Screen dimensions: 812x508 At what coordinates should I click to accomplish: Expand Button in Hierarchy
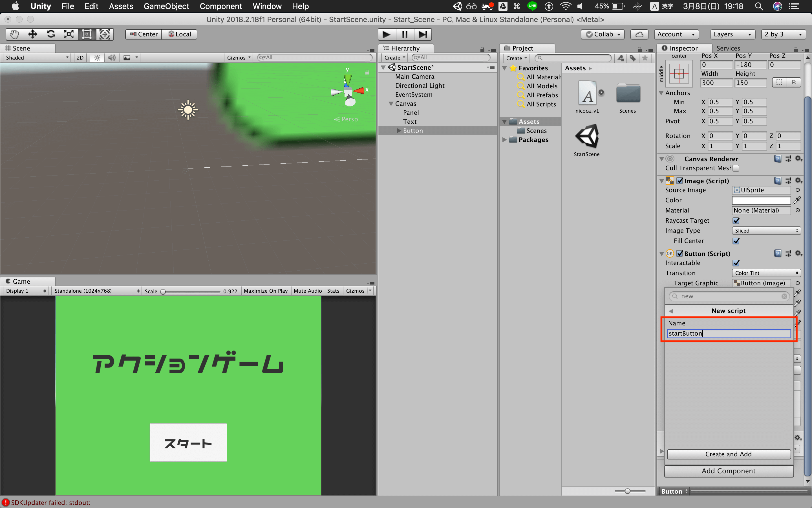click(399, 131)
